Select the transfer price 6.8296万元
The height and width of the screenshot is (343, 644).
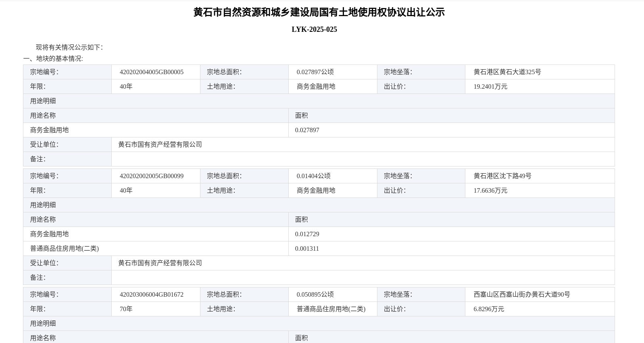click(x=488, y=309)
